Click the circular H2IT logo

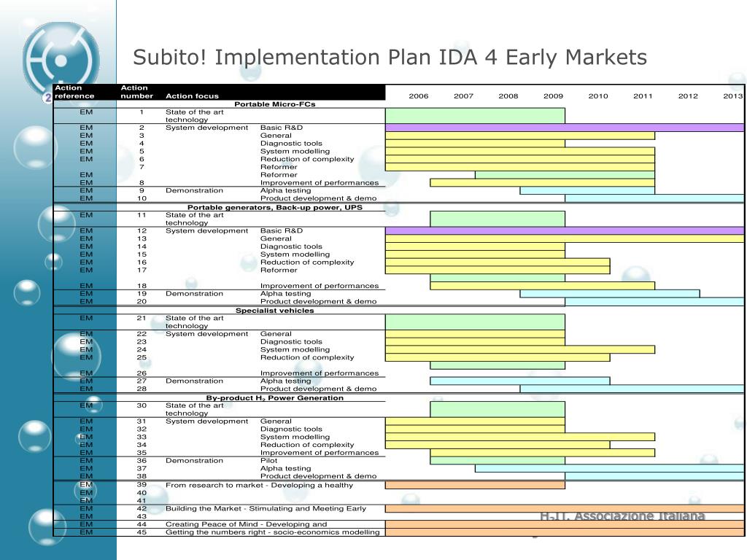coord(61,61)
